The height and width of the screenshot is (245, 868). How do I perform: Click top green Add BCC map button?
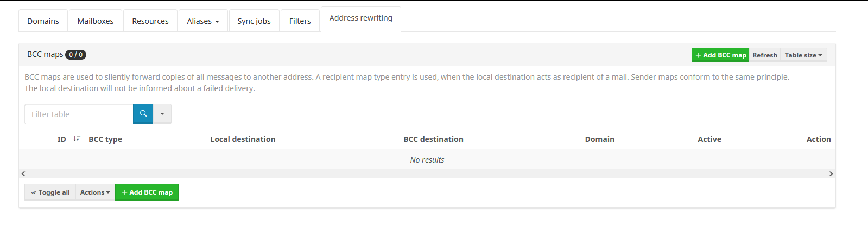(x=720, y=55)
